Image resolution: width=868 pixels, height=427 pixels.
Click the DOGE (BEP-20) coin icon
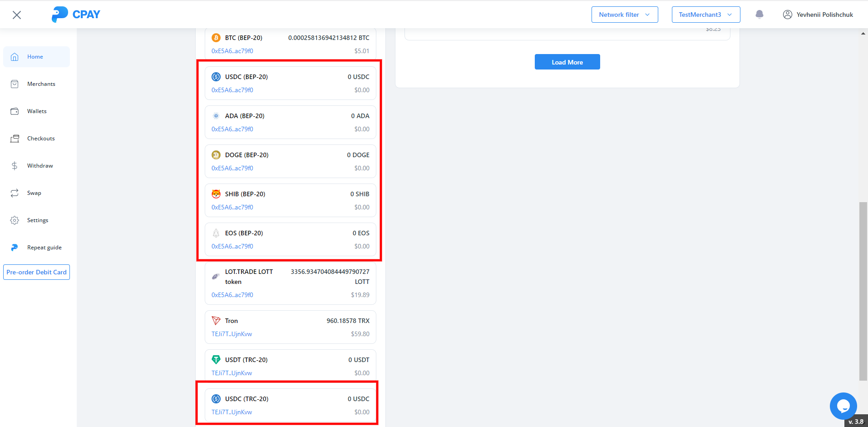click(x=216, y=155)
